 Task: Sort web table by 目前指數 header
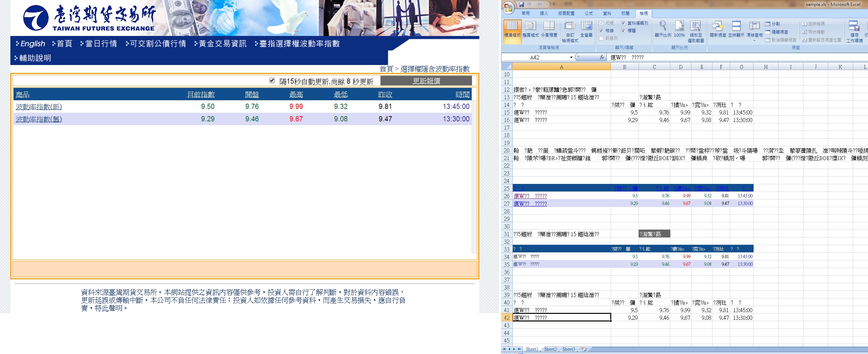201,94
